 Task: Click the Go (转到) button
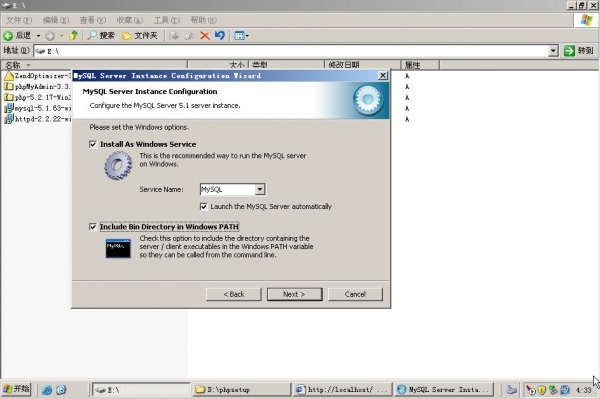click(x=578, y=50)
